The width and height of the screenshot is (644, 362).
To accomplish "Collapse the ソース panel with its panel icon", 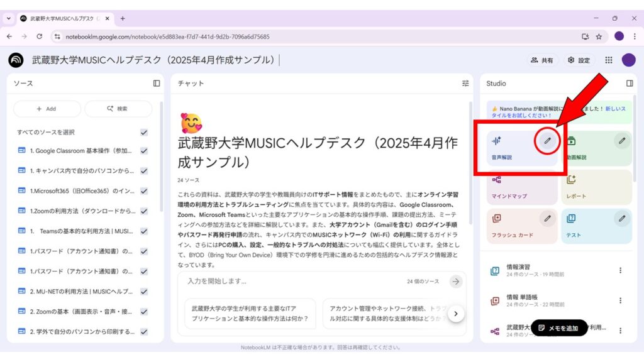I will click(157, 83).
